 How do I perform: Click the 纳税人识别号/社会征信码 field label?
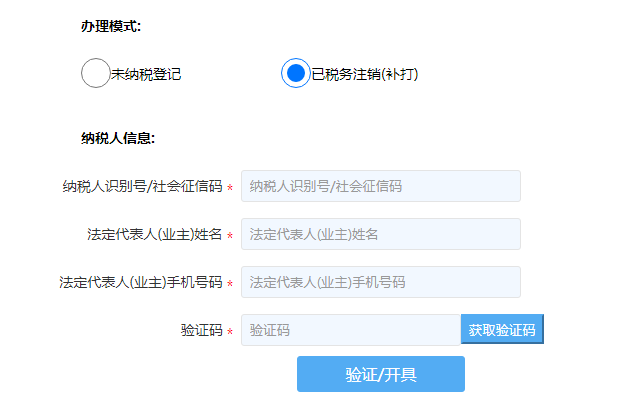142,186
